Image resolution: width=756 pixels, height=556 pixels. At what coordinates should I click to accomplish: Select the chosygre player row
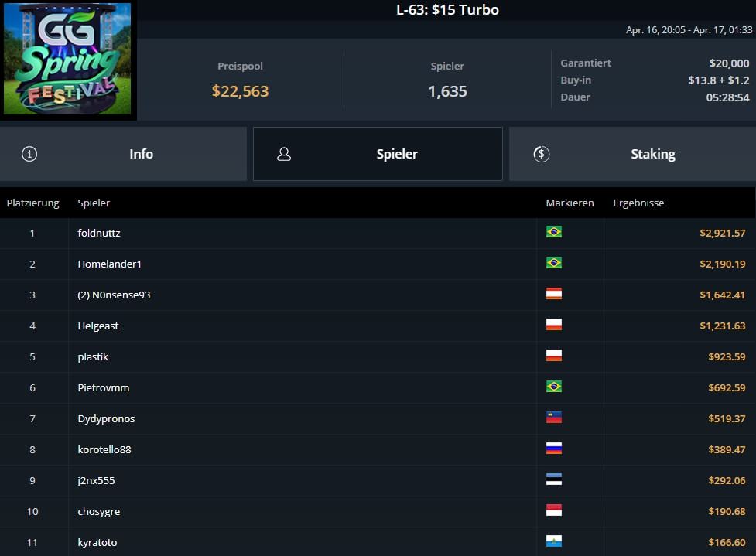coord(378,512)
